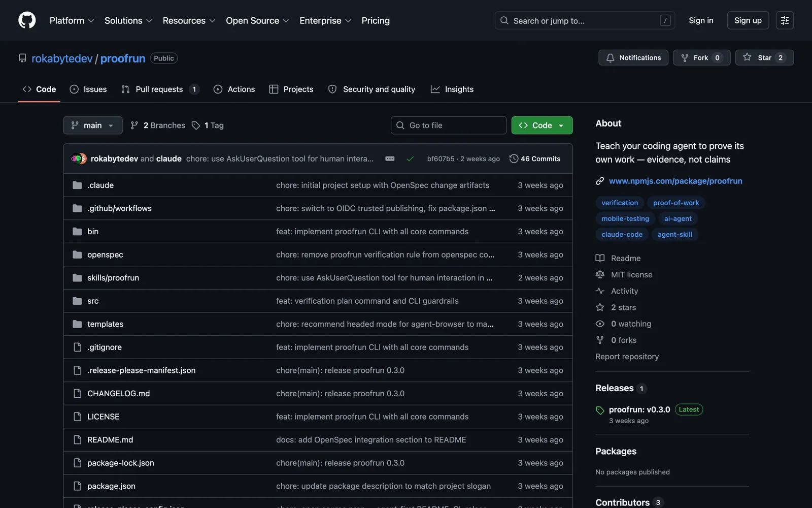The image size is (812, 508).
Task: Open the Report repository link
Action: point(627,357)
